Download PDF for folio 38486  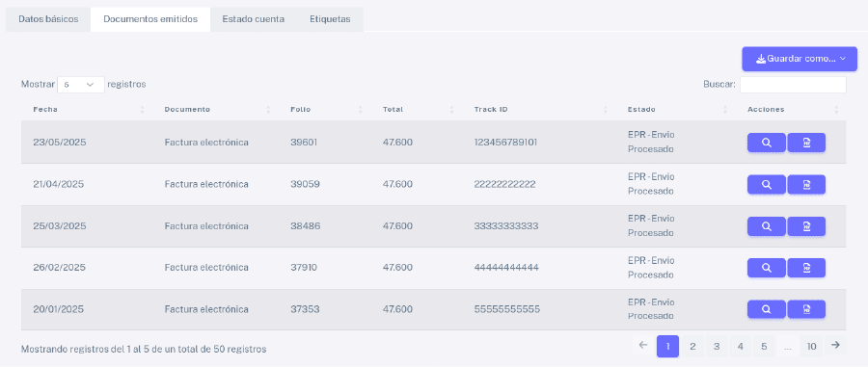[806, 226]
